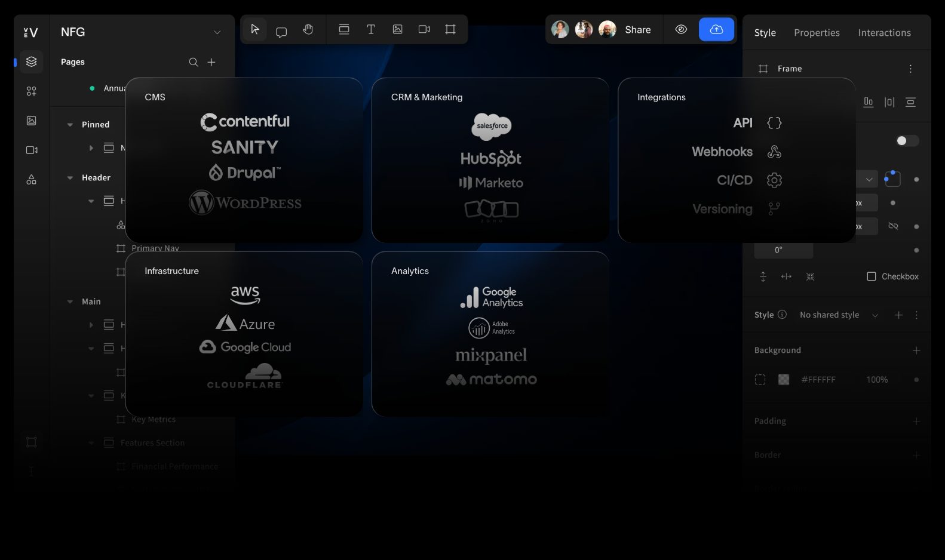Click the third collaborator avatar

[x=607, y=29]
